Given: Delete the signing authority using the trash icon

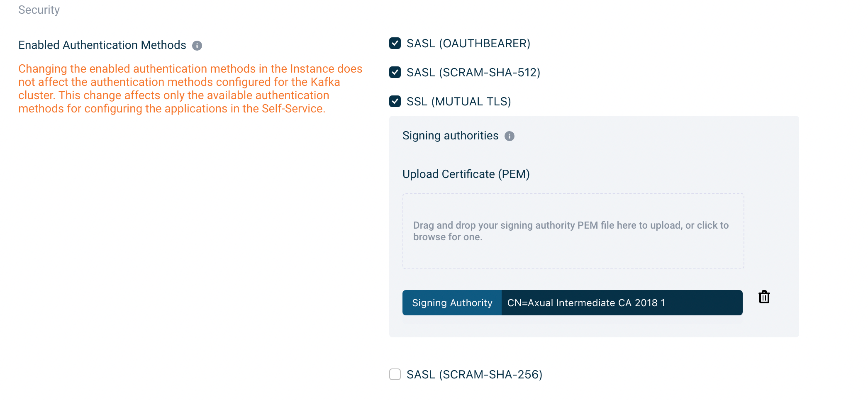Looking at the screenshot, I should pyautogui.click(x=764, y=297).
